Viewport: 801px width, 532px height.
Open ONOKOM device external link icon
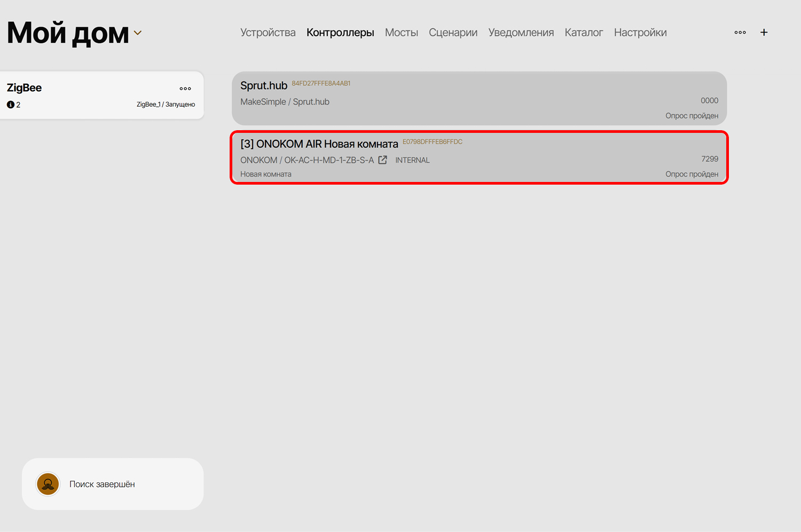[x=383, y=160]
